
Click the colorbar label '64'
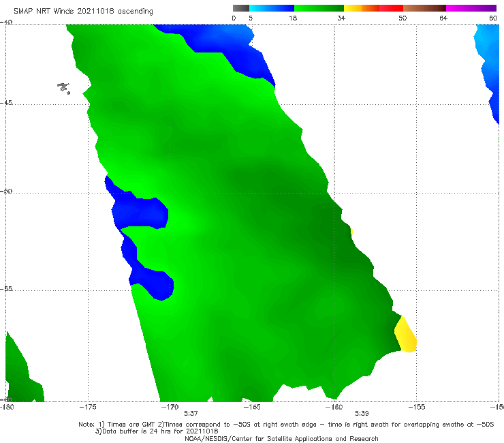[443, 18]
